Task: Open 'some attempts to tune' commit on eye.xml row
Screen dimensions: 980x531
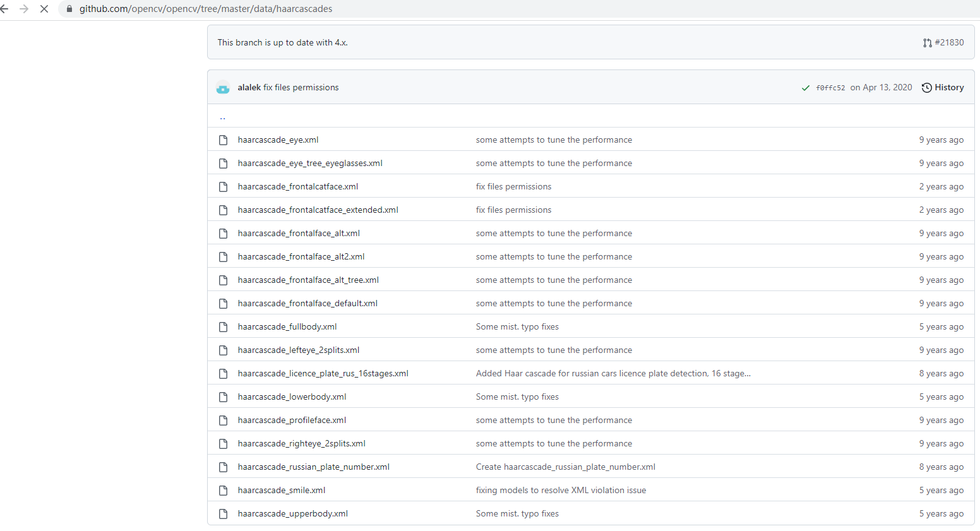Action: [554, 140]
